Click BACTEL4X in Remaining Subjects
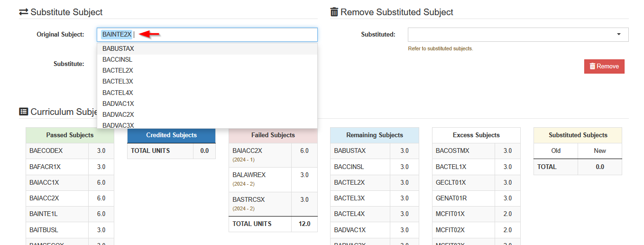The width and height of the screenshot is (644, 245). click(350, 214)
